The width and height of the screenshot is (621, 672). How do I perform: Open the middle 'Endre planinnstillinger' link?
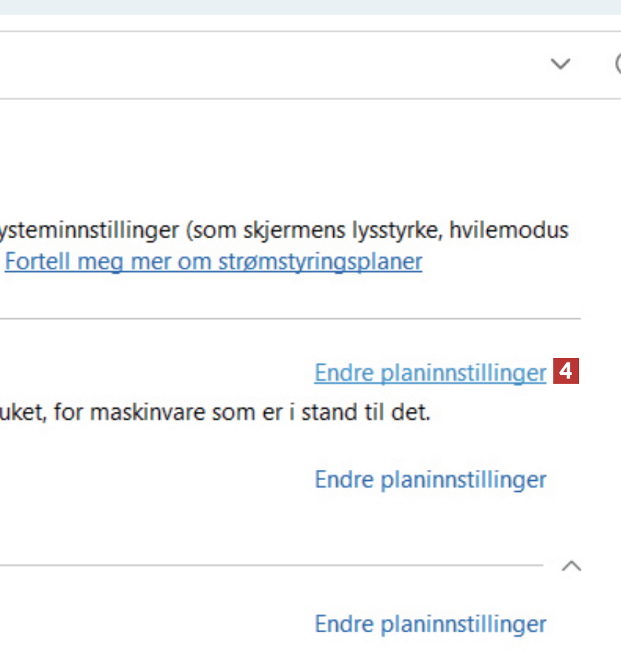[x=430, y=479]
